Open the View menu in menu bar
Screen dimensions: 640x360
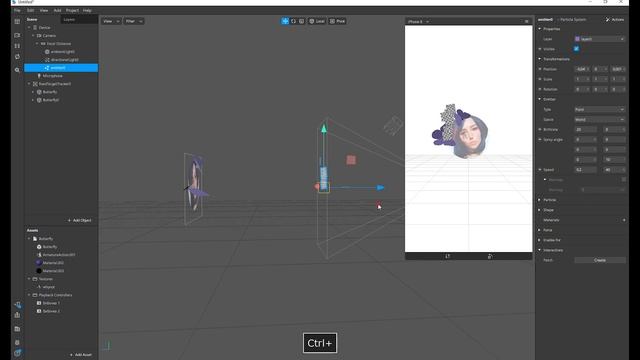click(44, 10)
